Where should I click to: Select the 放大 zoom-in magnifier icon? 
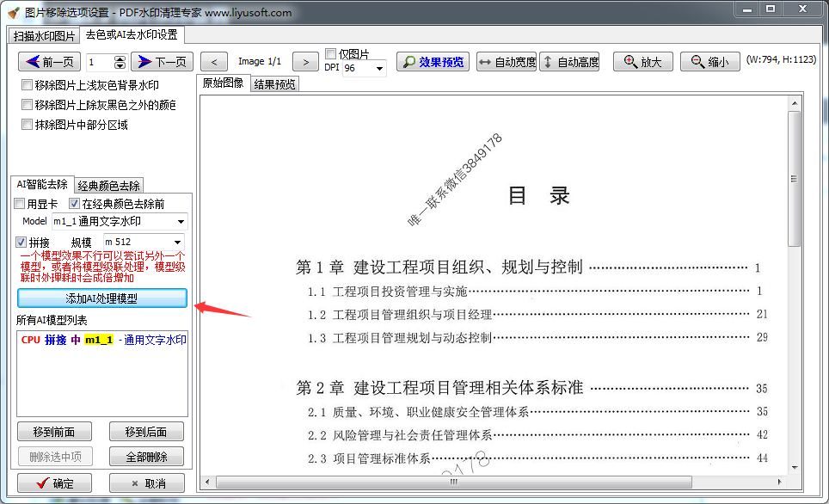coord(629,61)
